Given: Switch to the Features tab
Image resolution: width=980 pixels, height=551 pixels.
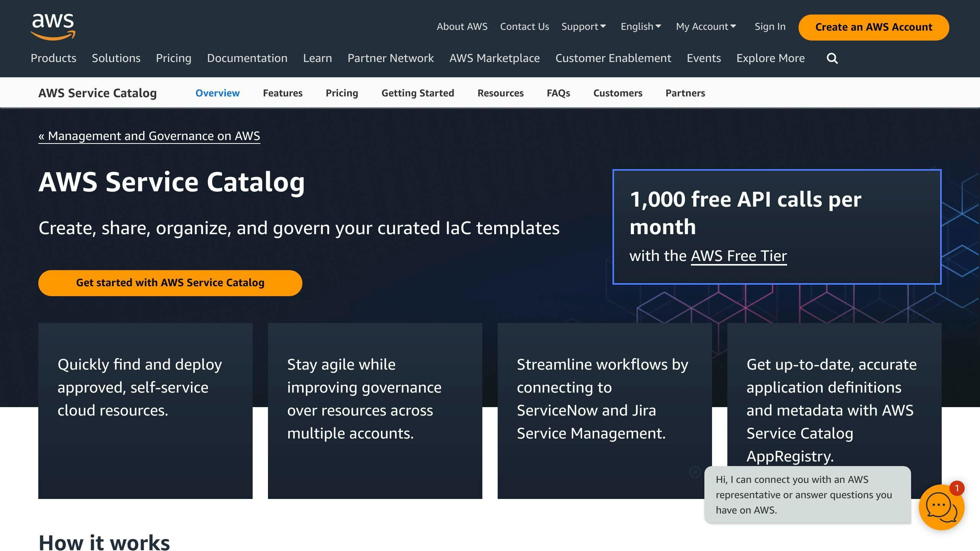Looking at the screenshot, I should tap(283, 93).
